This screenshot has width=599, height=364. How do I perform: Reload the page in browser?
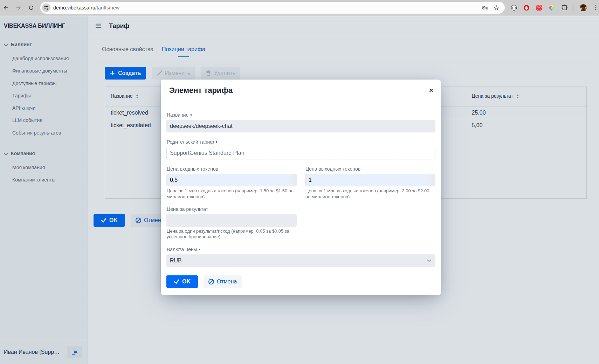point(31,8)
